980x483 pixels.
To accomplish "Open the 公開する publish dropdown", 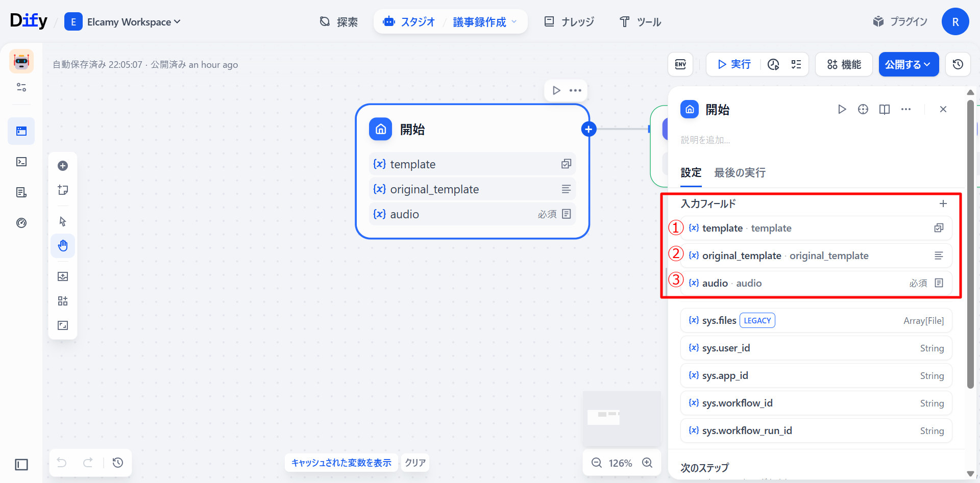I will tap(908, 64).
